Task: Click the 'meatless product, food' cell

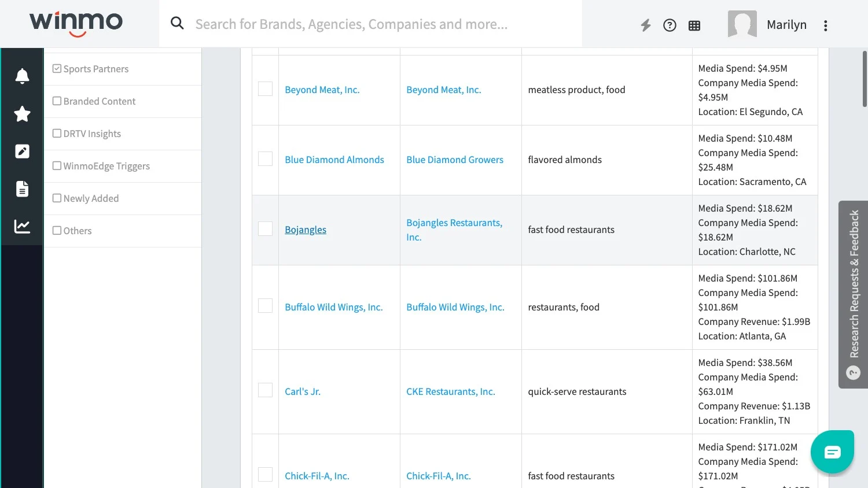Action: coord(606,90)
